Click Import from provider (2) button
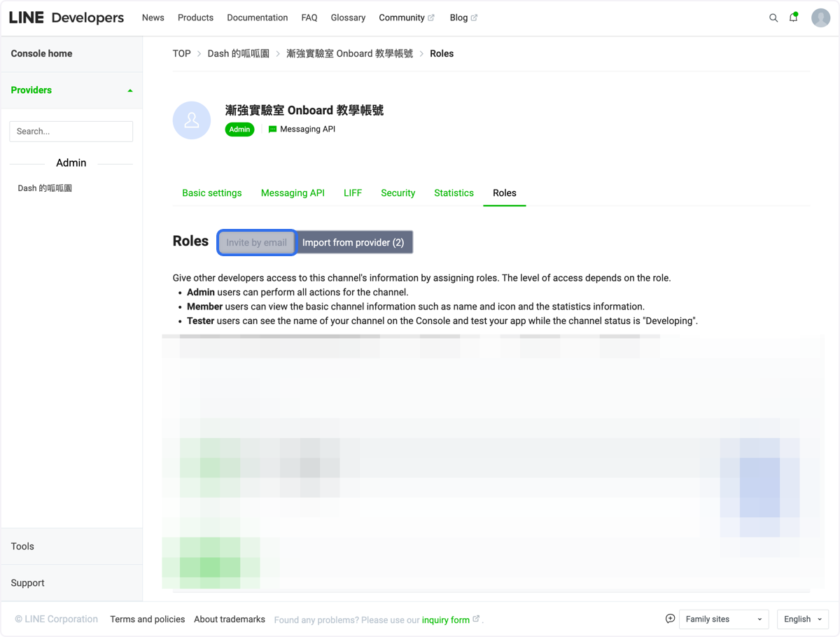This screenshot has width=840, height=637. pos(353,242)
